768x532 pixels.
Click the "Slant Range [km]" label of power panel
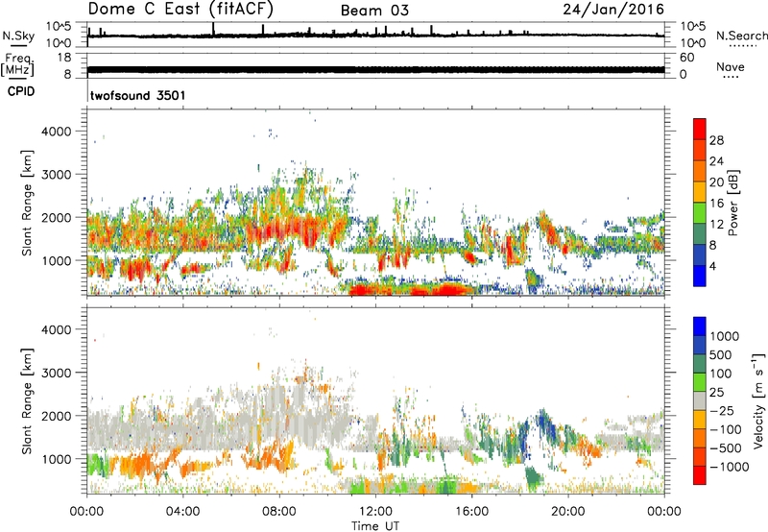(x=27, y=203)
